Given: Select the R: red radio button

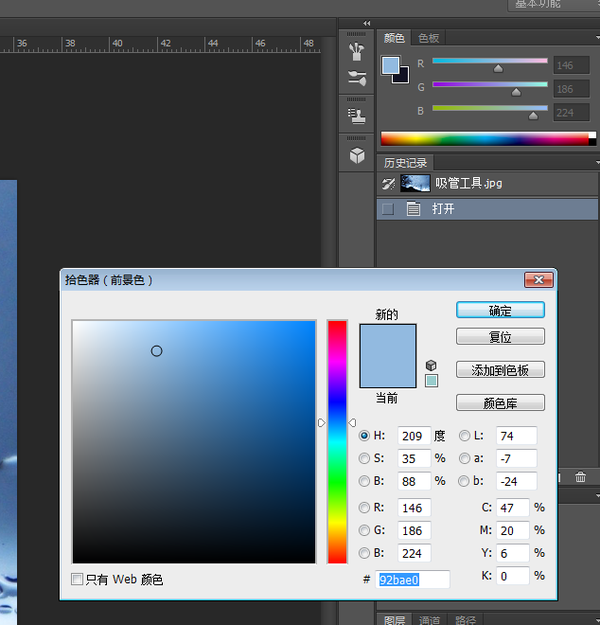Looking at the screenshot, I should (364, 507).
